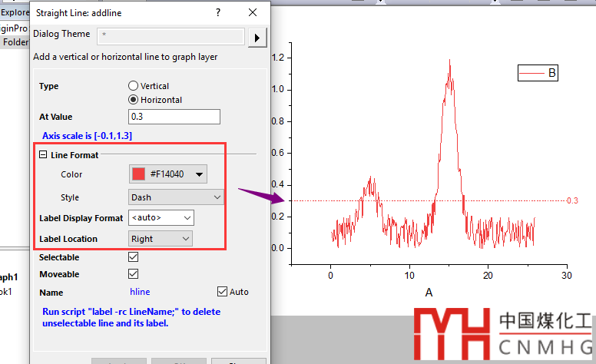Open the Style dropdown showing Dash
Screen dimensions: 596x364
click(175, 197)
